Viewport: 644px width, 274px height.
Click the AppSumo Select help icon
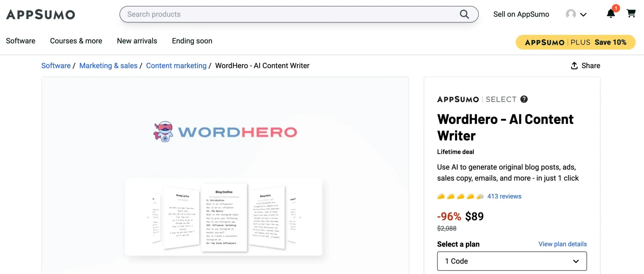click(524, 99)
